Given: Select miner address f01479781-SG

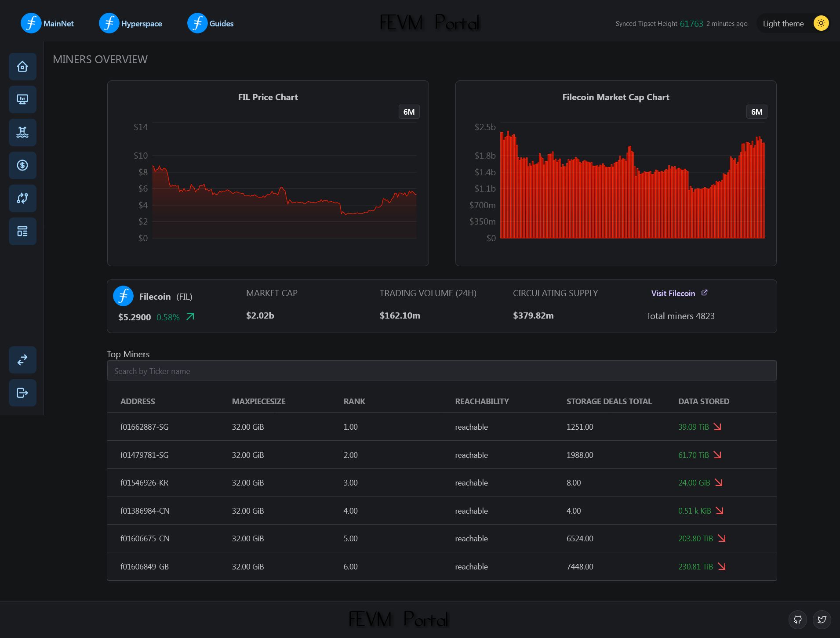Looking at the screenshot, I should pos(144,455).
